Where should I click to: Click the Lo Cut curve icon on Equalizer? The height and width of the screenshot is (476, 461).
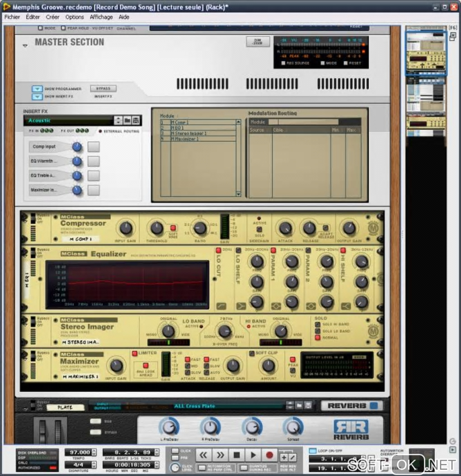tap(221, 306)
